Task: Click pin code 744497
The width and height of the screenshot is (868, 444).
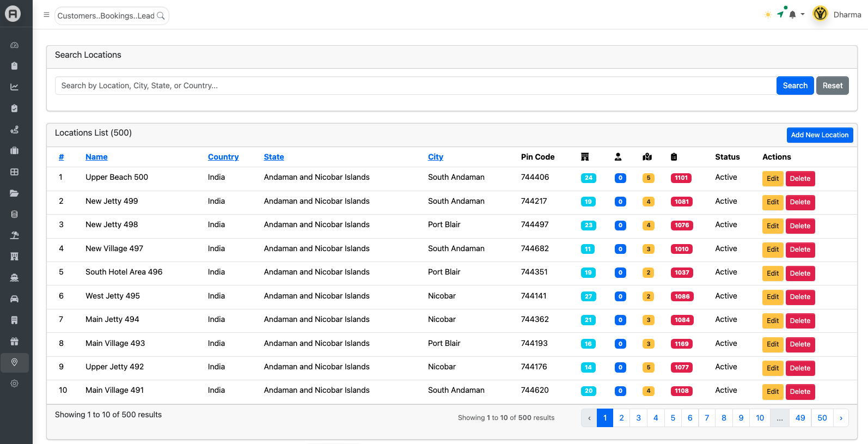Action: 535,224
